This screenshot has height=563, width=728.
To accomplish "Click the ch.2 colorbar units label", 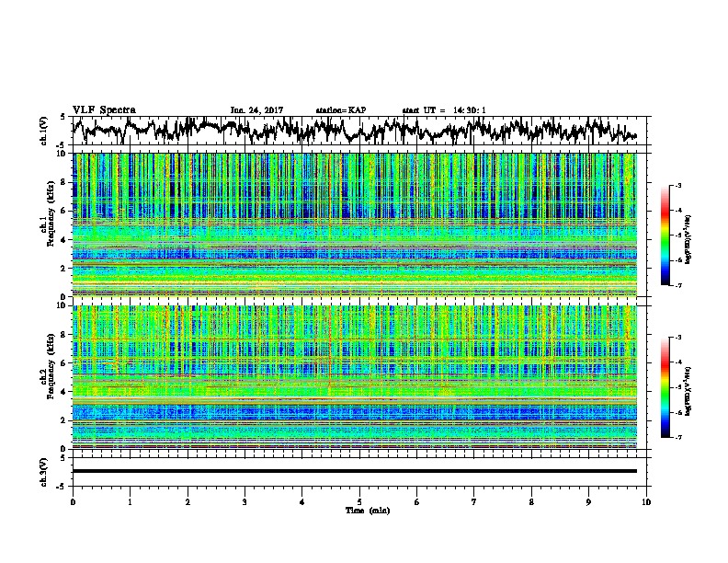I will tap(688, 392).
